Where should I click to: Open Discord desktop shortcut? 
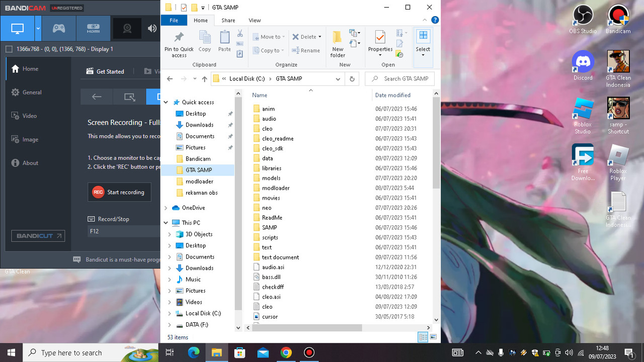(583, 66)
